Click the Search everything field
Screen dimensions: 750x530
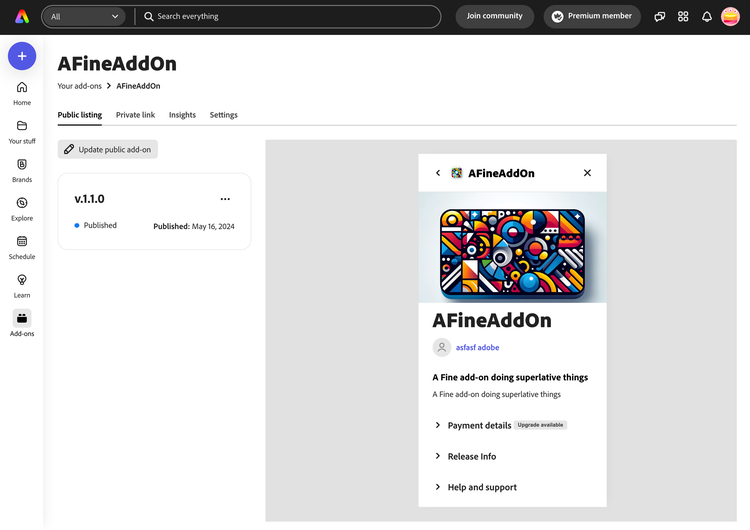coord(290,17)
